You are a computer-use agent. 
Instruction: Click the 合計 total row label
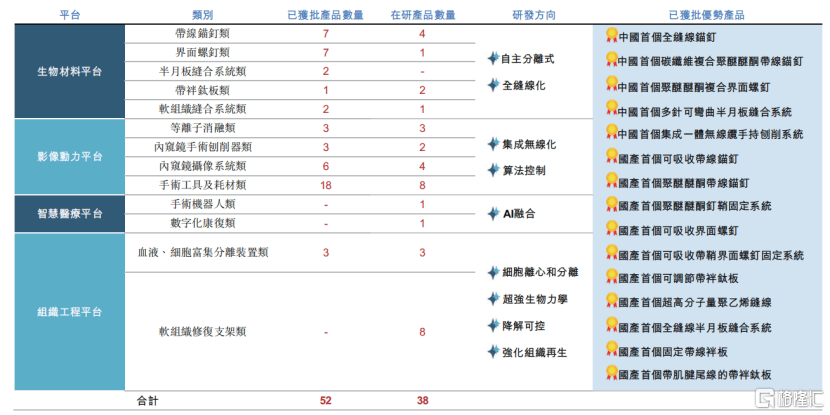pos(147,400)
